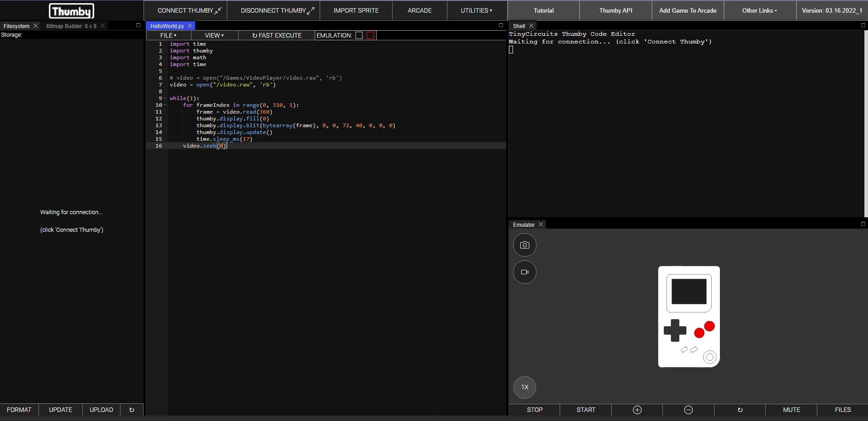The height and width of the screenshot is (421, 868).
Task: Toggle the red emulation checkbox
Action: (x=370, y=35)
